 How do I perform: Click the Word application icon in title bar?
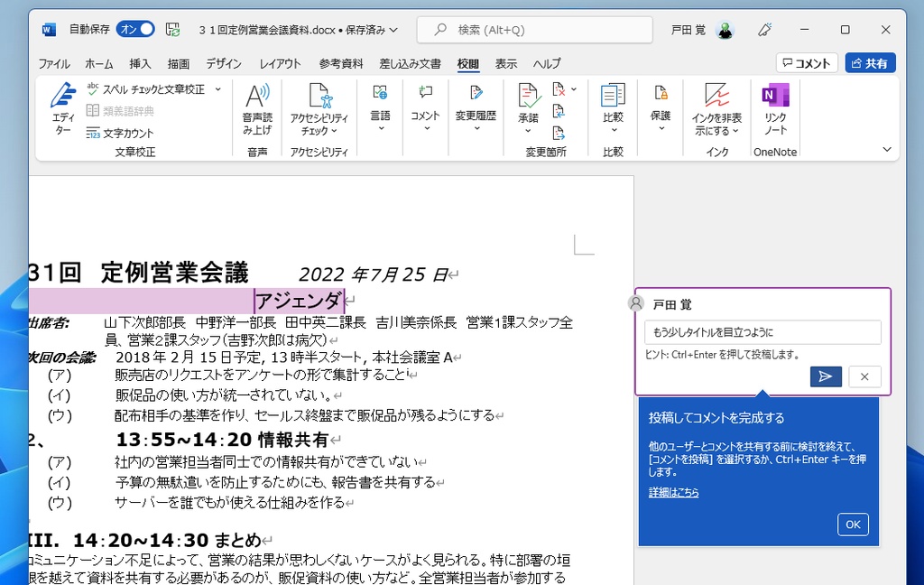click(49, 30)
